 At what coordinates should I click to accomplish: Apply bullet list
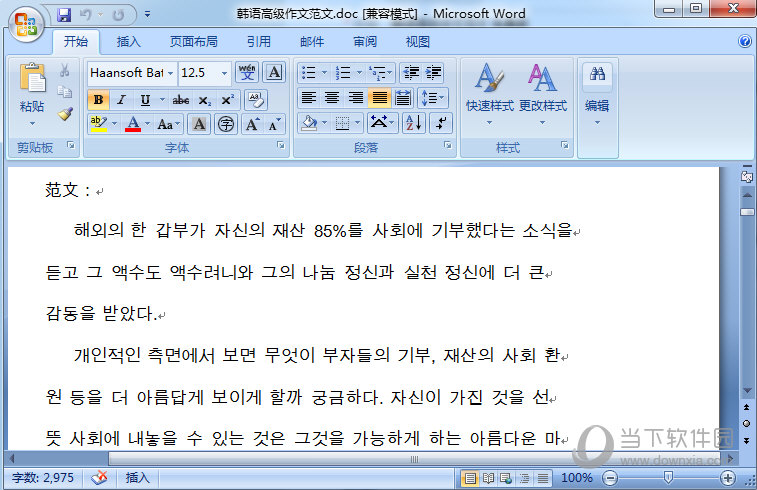pyautogui.click(x=308, y=72)
